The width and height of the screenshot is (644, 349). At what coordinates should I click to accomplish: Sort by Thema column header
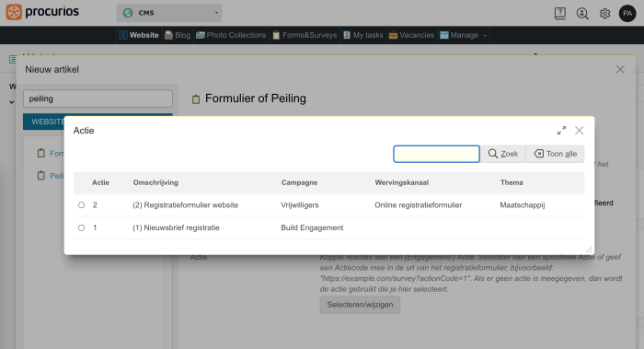tap(512, 182)
